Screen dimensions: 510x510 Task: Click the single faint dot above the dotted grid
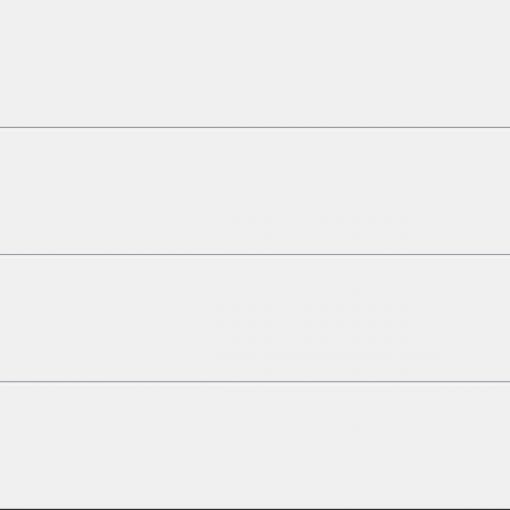pyautogui.click(x=356, y=292)
